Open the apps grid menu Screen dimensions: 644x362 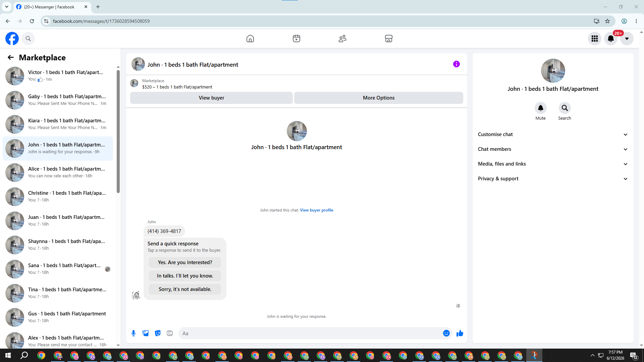coord(595,39)
